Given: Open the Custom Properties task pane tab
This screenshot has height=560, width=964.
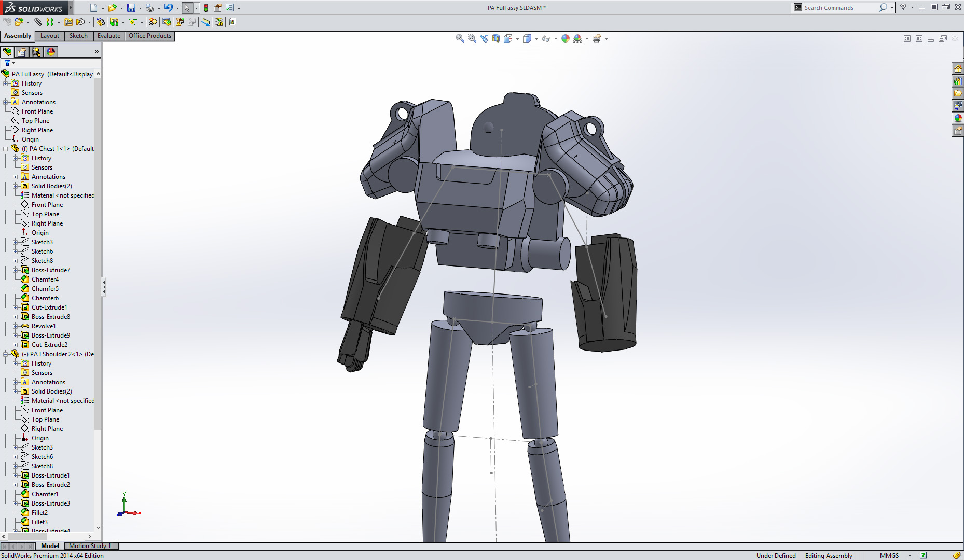Looking at the screenshot, I should point(958,131).
